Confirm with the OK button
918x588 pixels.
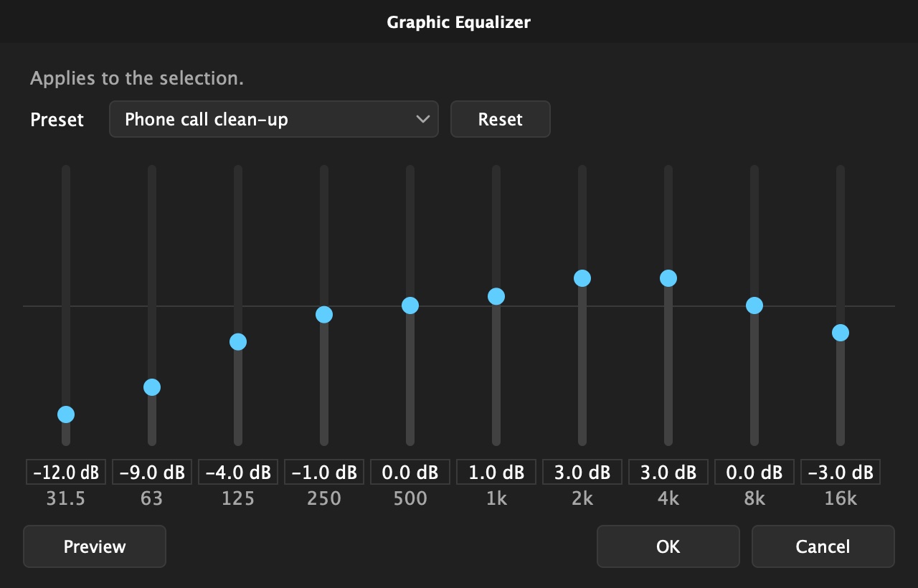(x=668, y=546)
